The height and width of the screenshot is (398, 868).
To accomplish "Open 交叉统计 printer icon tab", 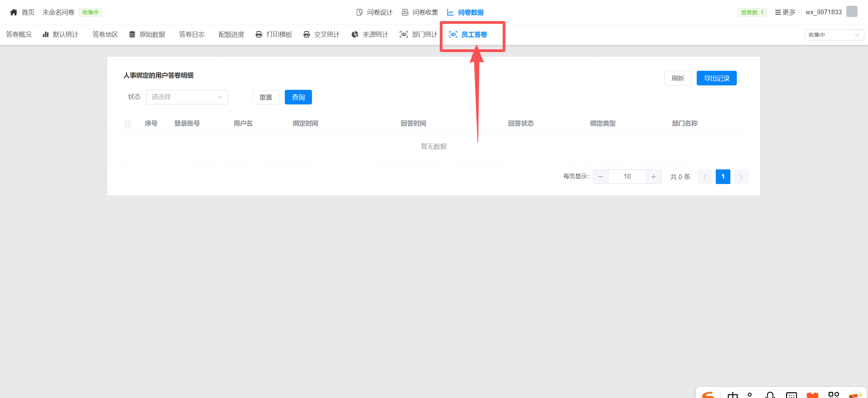I will click(307, 34).
